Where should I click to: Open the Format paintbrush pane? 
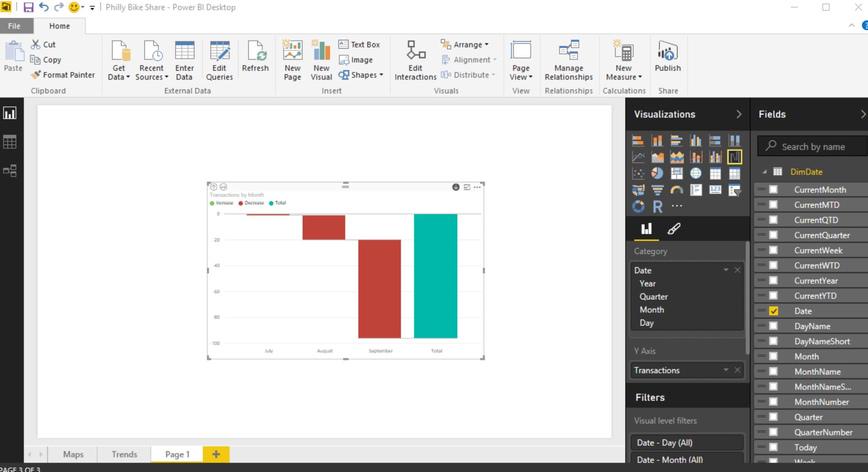point(673,229)
